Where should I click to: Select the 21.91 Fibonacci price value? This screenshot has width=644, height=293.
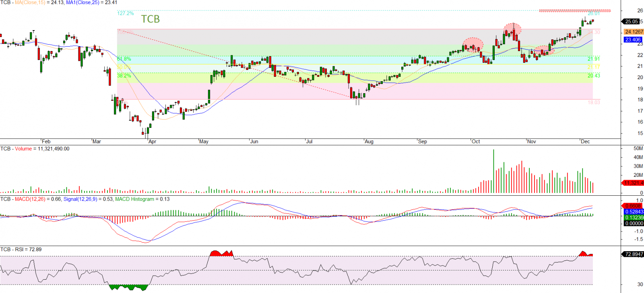[x=594, y=59]
